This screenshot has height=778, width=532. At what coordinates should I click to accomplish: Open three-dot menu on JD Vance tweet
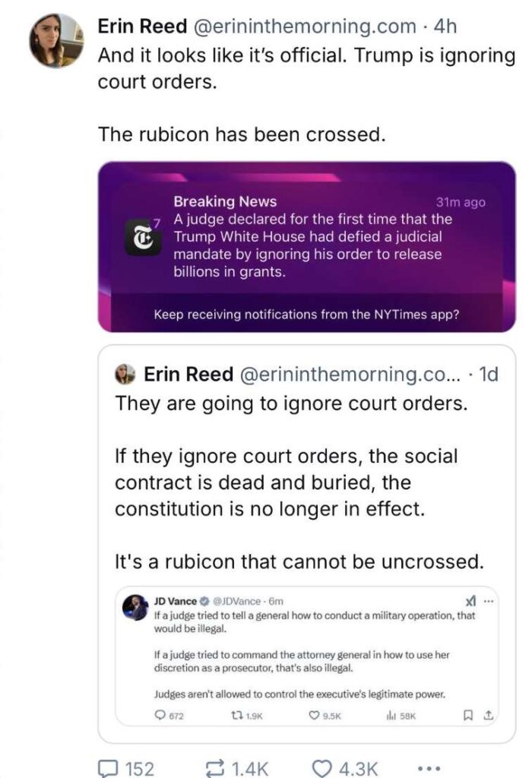[x=489, y=602]
